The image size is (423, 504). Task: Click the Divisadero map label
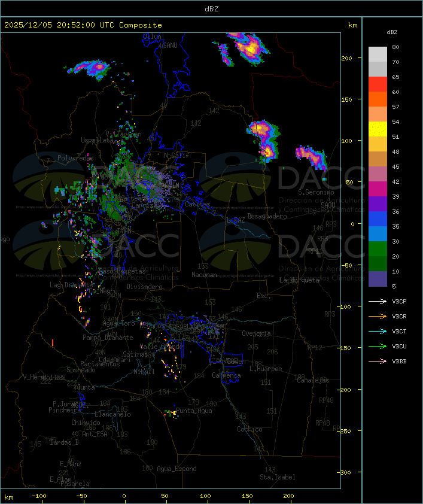(144, 287)
